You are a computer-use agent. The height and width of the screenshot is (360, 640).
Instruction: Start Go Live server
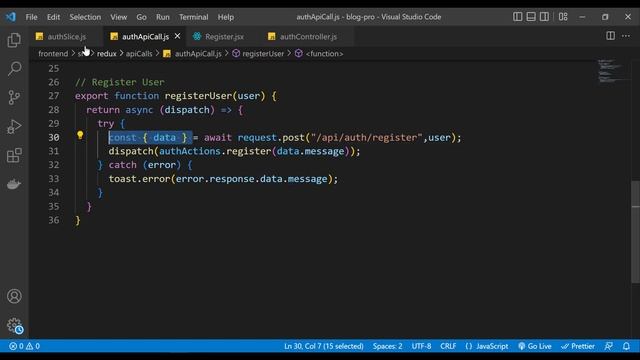click(x=535, y=346)
